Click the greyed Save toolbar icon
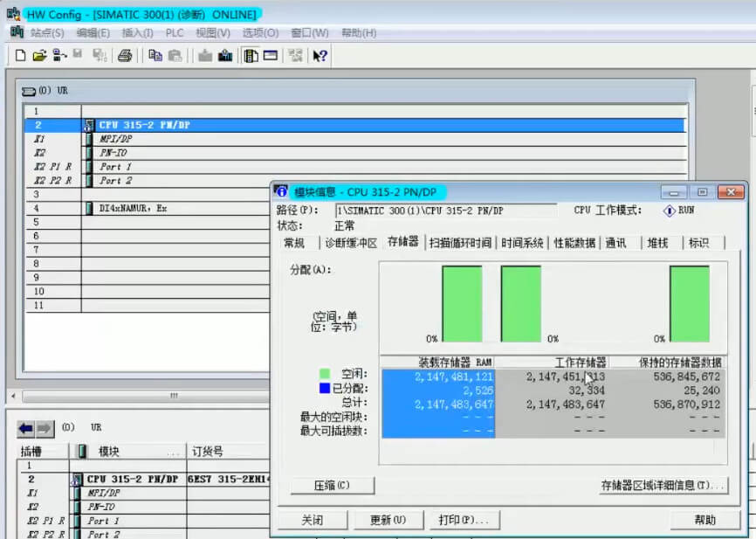Image resolution: width=756 pixels, height=539 pixels. tap(78, 54)
